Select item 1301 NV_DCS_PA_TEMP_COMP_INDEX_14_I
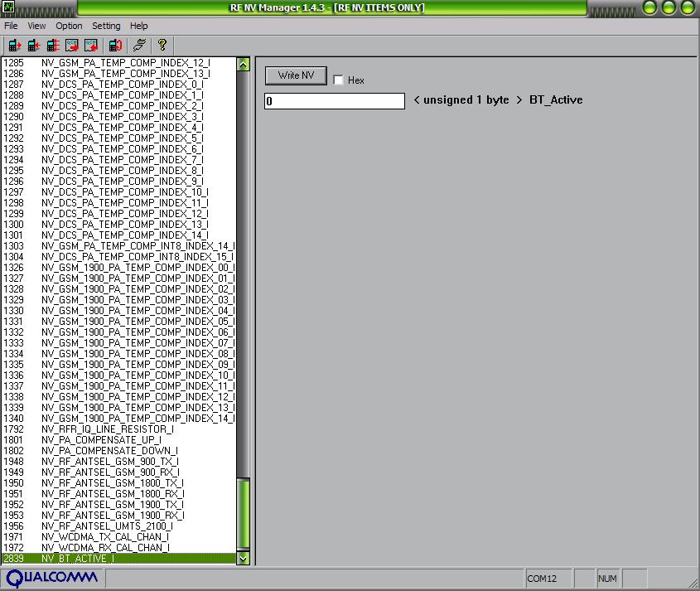The image size is (700, 591). coord(118,235)
